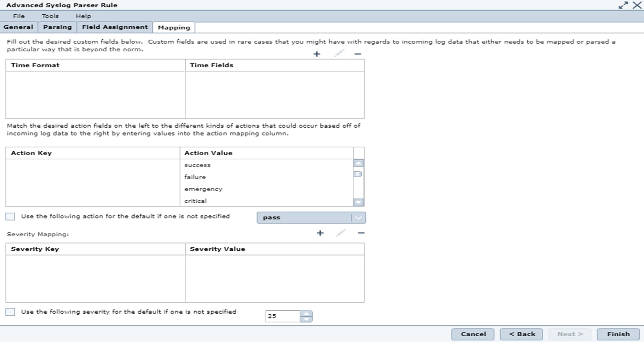Click the severity value input field
Screen dimensions: 644x342
coord(283,316)
